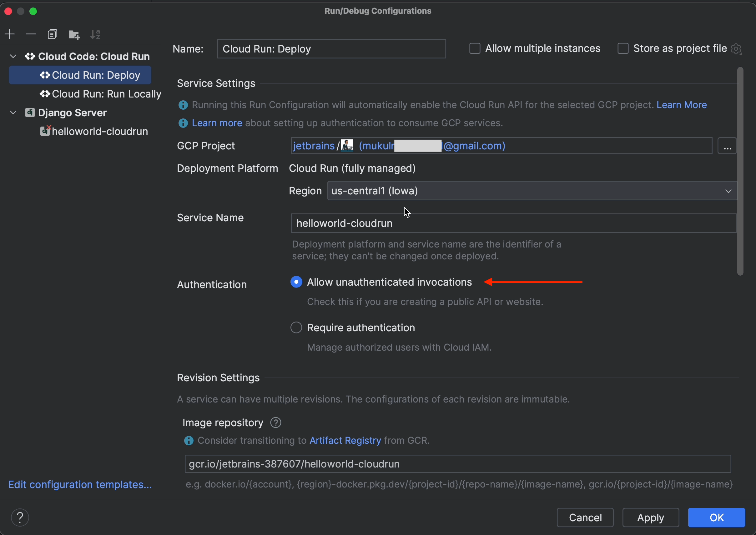Toggle Store as project file checkbox

tap(622, 49)
